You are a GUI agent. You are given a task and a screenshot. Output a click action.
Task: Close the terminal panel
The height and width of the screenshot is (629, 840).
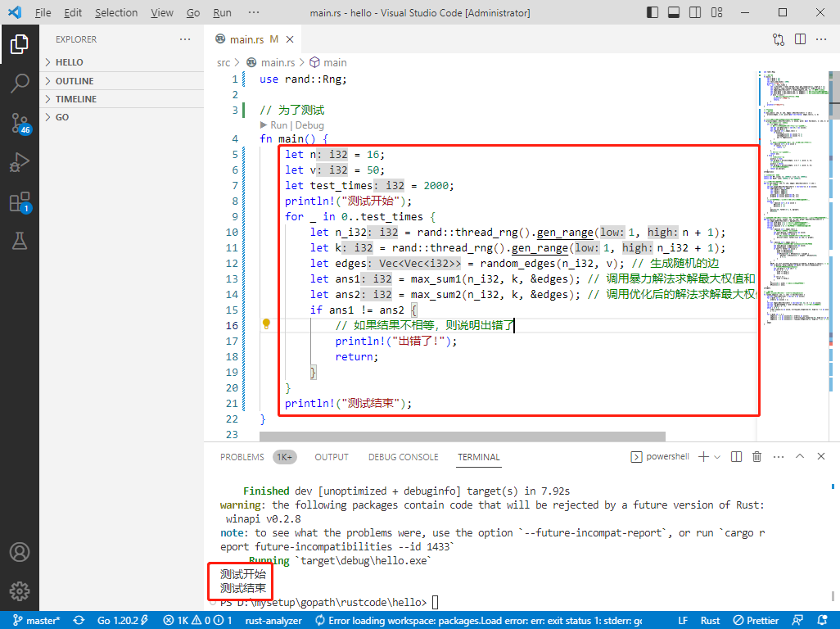pos(820,456)
